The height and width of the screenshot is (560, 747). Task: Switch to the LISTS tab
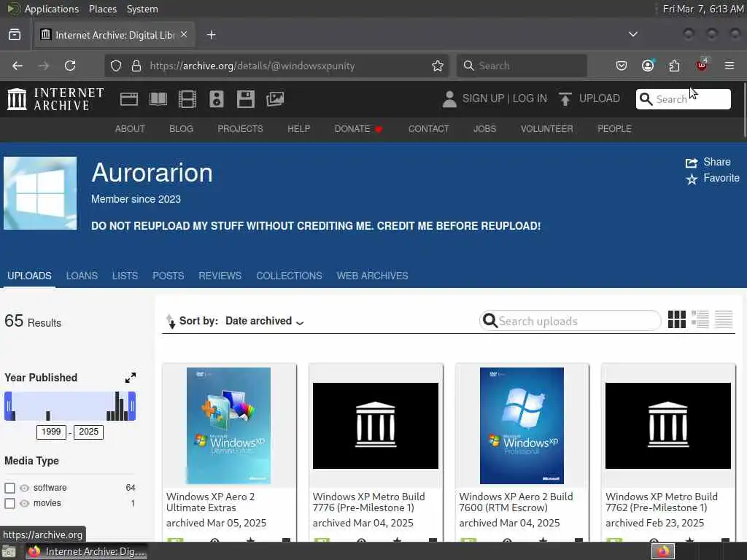click(x=125, y=276)
